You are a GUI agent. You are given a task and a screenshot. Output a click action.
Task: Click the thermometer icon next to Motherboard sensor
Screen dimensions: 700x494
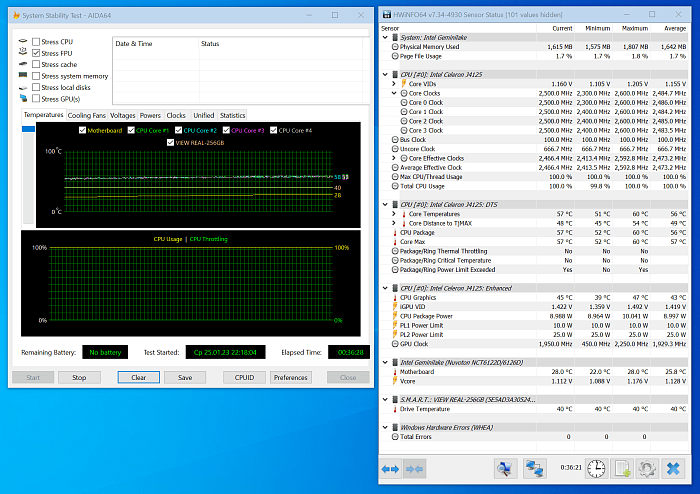coord(395,372)
